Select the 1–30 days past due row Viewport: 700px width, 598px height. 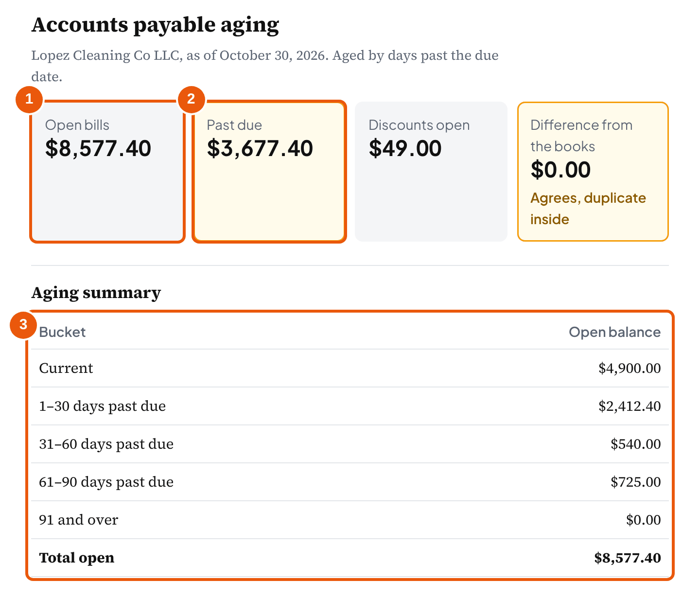pyautogui.click(x=350, y=406)
